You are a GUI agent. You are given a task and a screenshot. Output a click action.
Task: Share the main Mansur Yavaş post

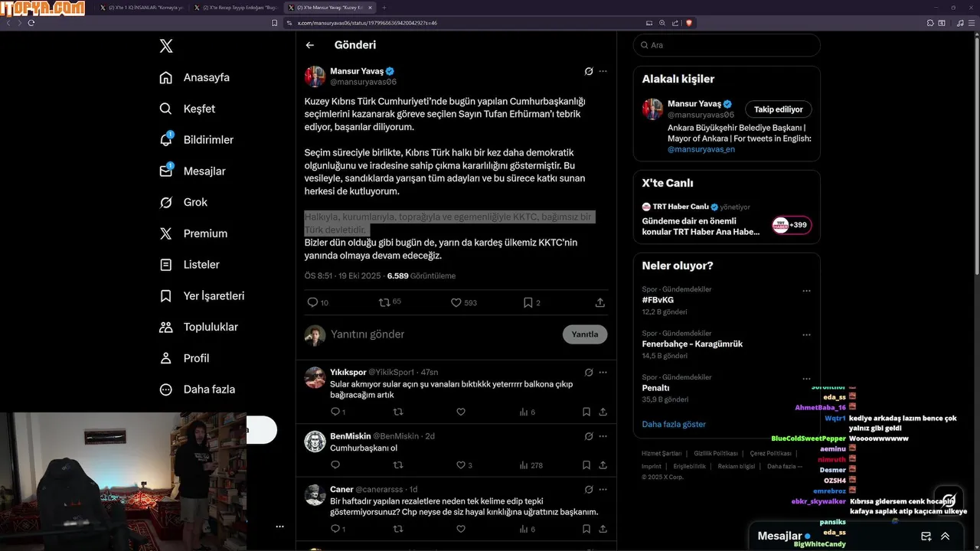600,302
